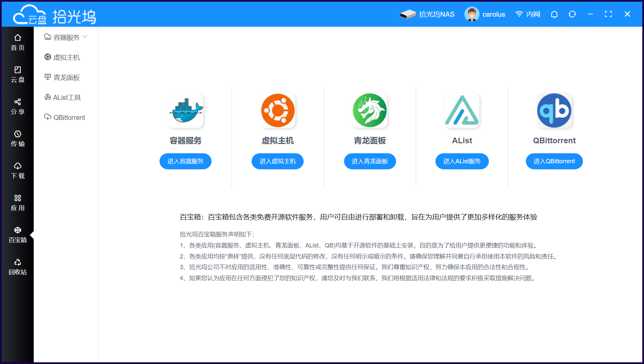Image resolution: width=644 pixels, height=364 pixels.
Task: Click the 进入AList服务 button
Action: pyautogui.click(x=462, y=161)
